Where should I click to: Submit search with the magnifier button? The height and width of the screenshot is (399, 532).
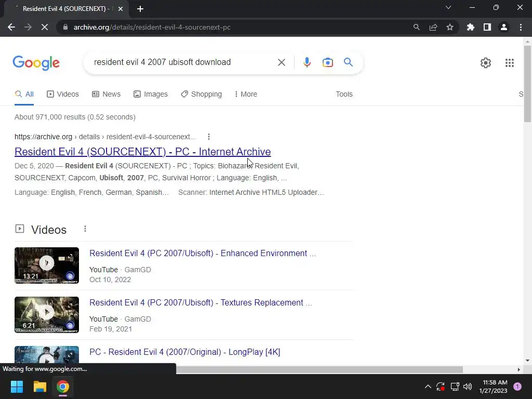coord(348,62)
